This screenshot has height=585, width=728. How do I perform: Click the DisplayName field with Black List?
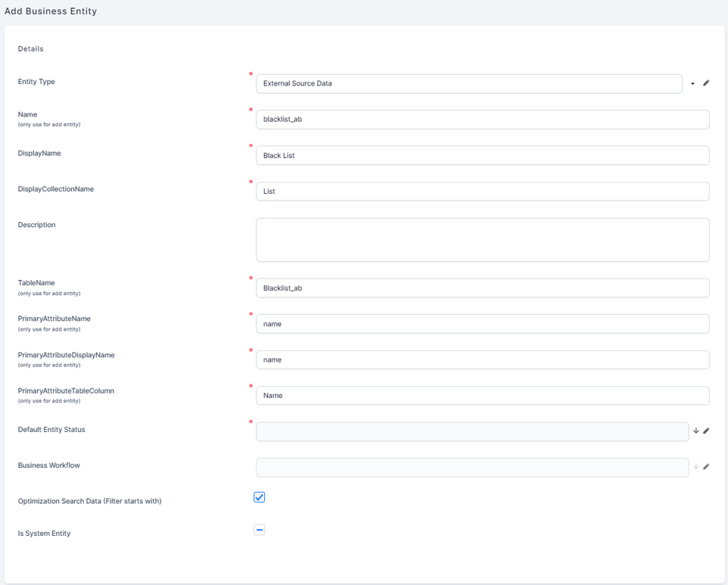pyautogui.click(x=482, y=155)
